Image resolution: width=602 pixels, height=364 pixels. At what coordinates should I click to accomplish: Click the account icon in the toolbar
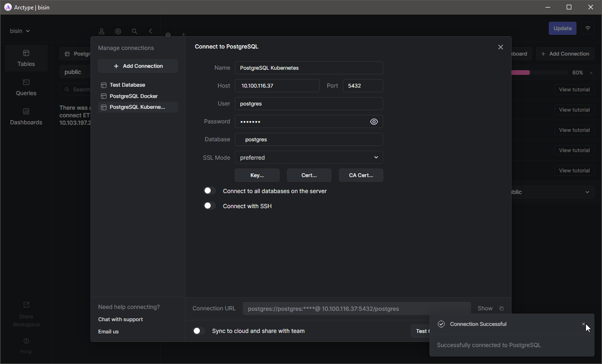(101, 31)
